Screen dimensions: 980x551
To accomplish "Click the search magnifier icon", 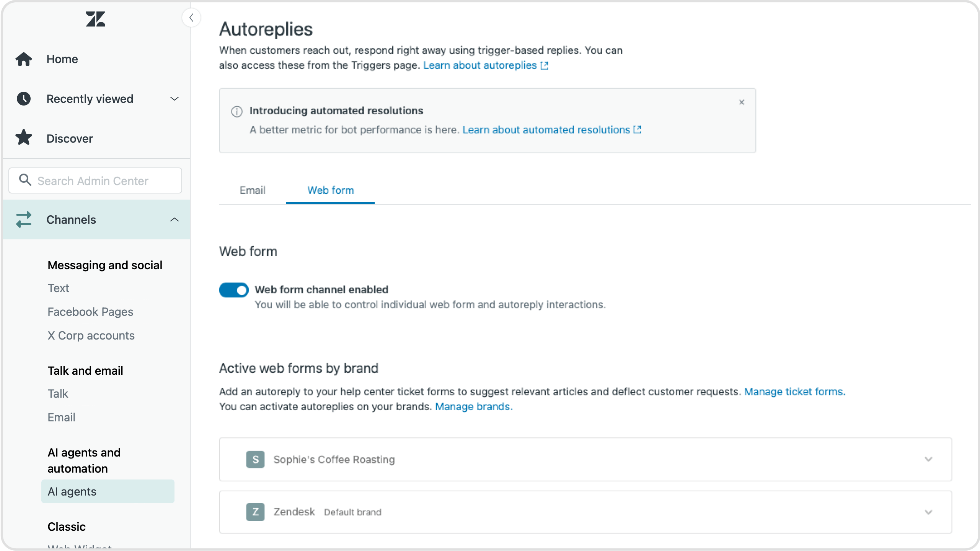I will [25, 180].
